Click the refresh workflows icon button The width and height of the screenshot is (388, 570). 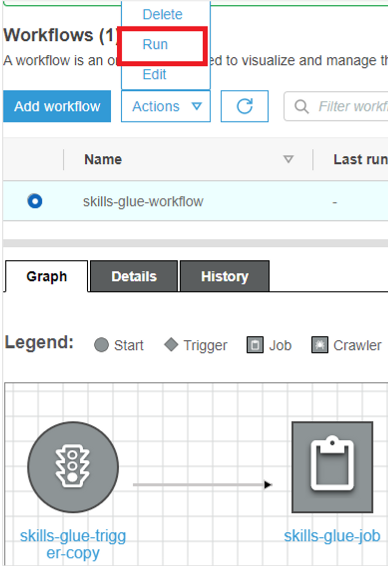pyautogui.click(x=244, y=106)
